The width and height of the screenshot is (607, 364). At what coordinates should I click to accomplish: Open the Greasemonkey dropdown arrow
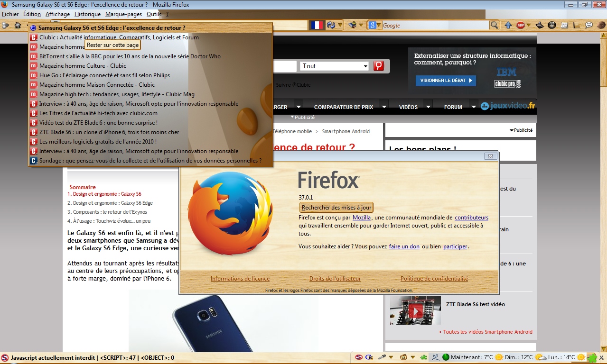[413, 357]
